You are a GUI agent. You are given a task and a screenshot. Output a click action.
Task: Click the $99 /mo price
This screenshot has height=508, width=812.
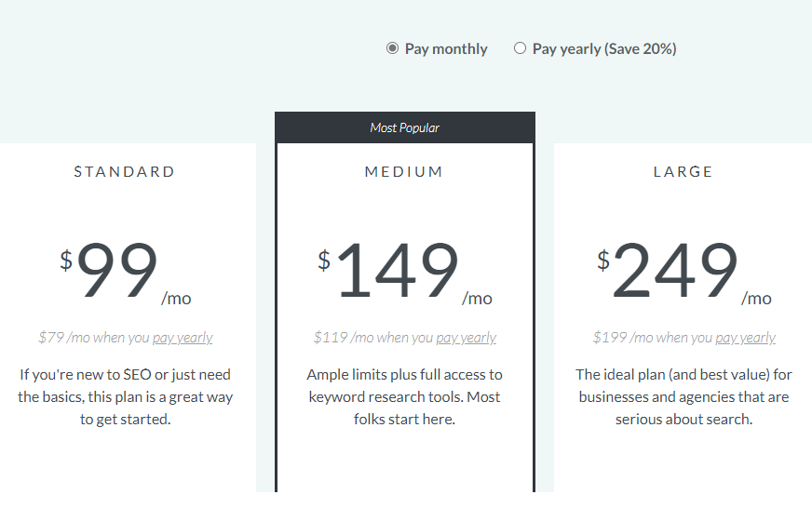click(x=126, y=272)
